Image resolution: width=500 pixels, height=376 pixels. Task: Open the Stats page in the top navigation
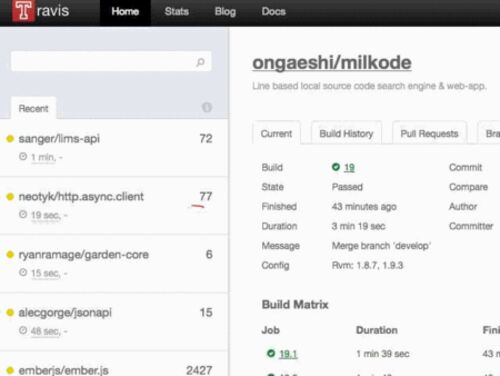pos(177,12)
